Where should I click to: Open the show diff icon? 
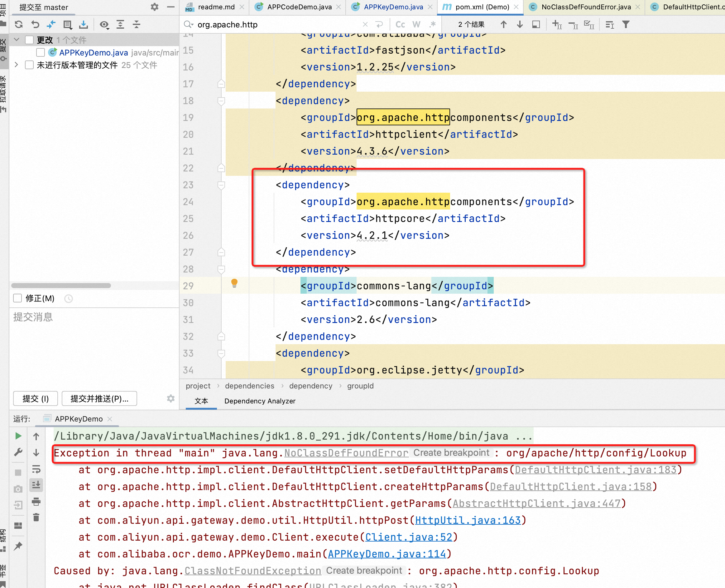click(51, 24)
